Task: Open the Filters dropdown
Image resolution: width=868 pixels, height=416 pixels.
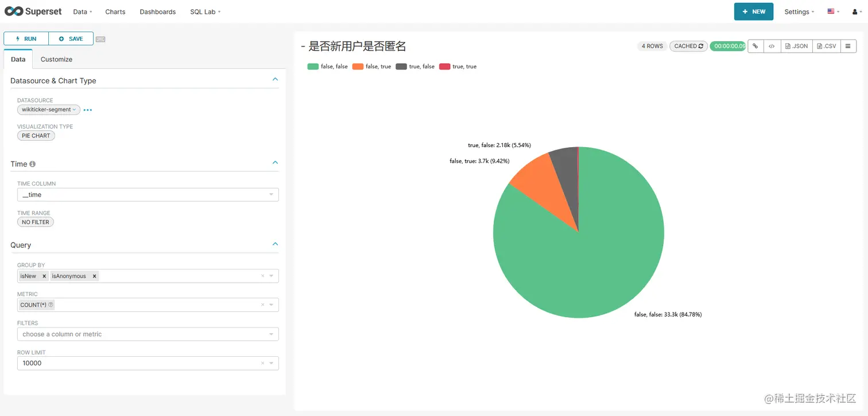Action: point(148,334)
